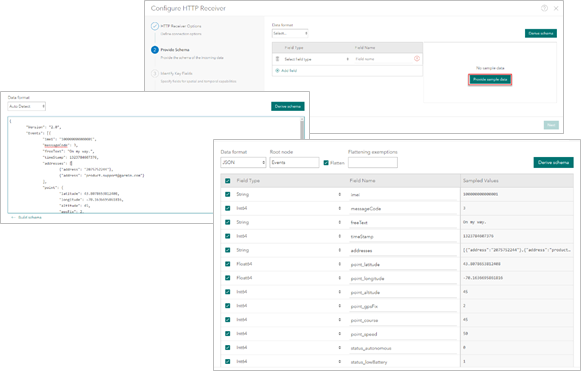Screen dimensions: 581x371
Task: Open field type dropdown for imei row
Action: [x=289, y=194]
